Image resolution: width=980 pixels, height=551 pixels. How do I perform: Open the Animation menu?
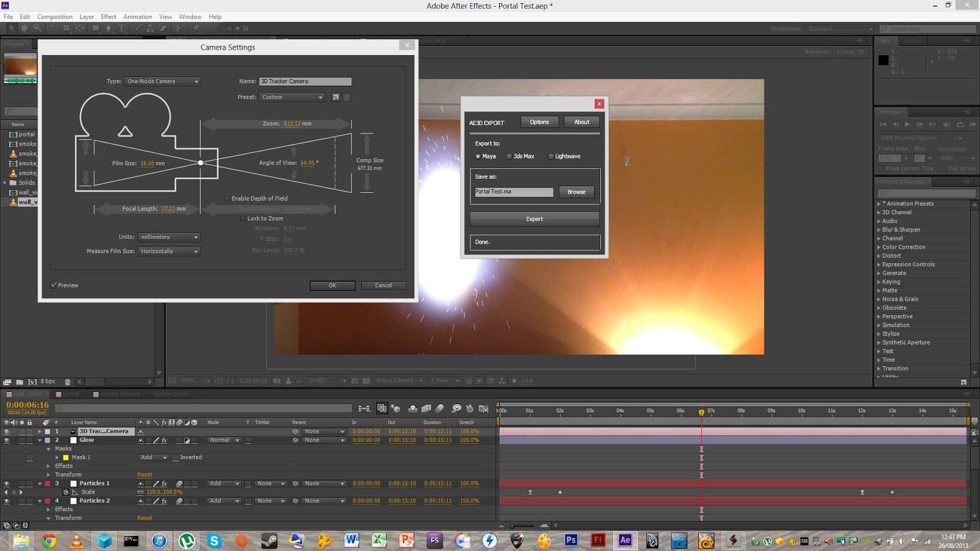[138, 17]
